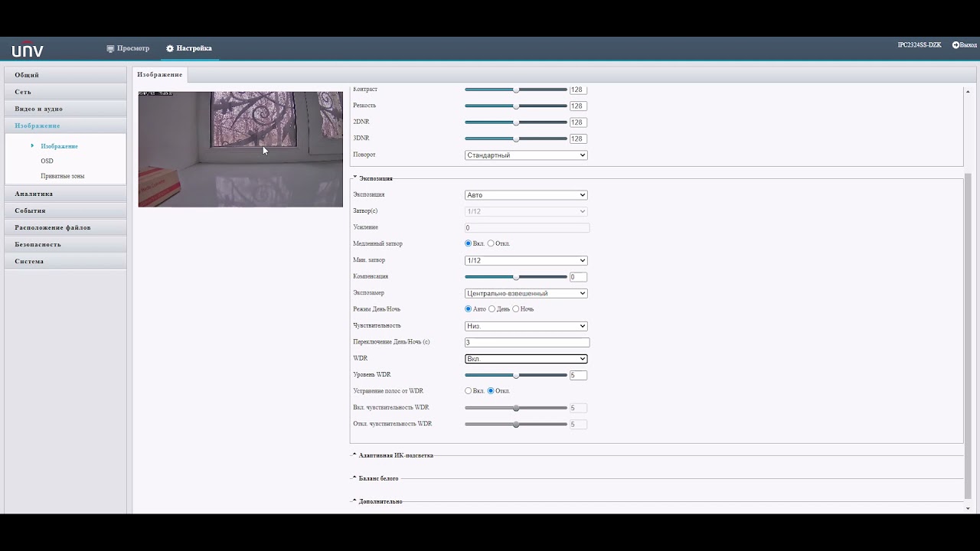This screenshot has height=551, width=980.
Task: Adjust the Компенсация slider
Action: pyautogui.click(x=516, y=277)
